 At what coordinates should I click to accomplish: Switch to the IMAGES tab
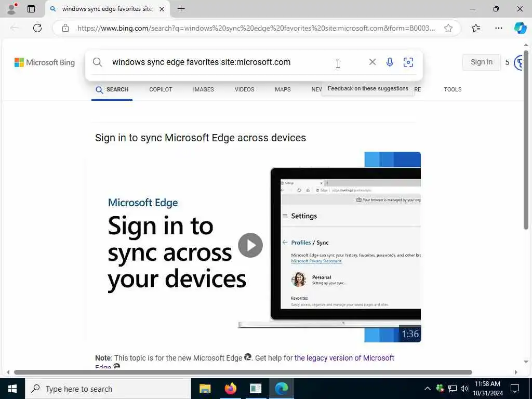[x=203, y=89]
